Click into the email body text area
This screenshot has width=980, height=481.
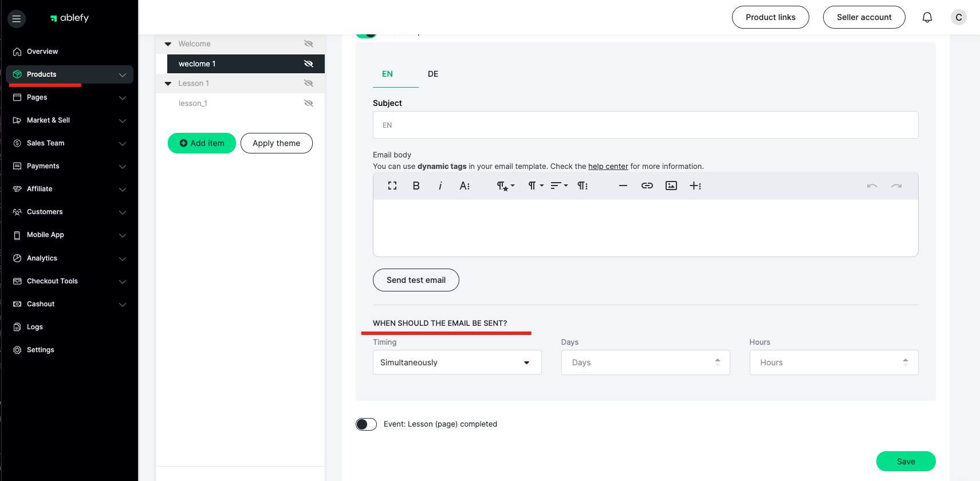tap(646, 228)
